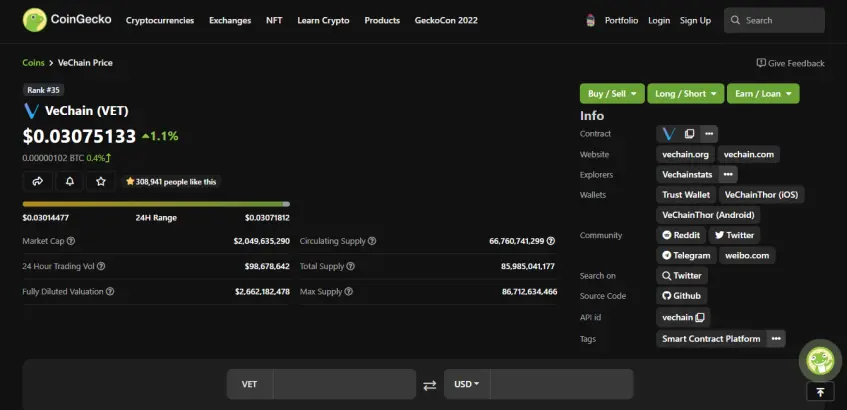Viewport: 847px width, 410px height.
Task: Open the Long / Short dropdown
Action: click(x=685, y=93)
